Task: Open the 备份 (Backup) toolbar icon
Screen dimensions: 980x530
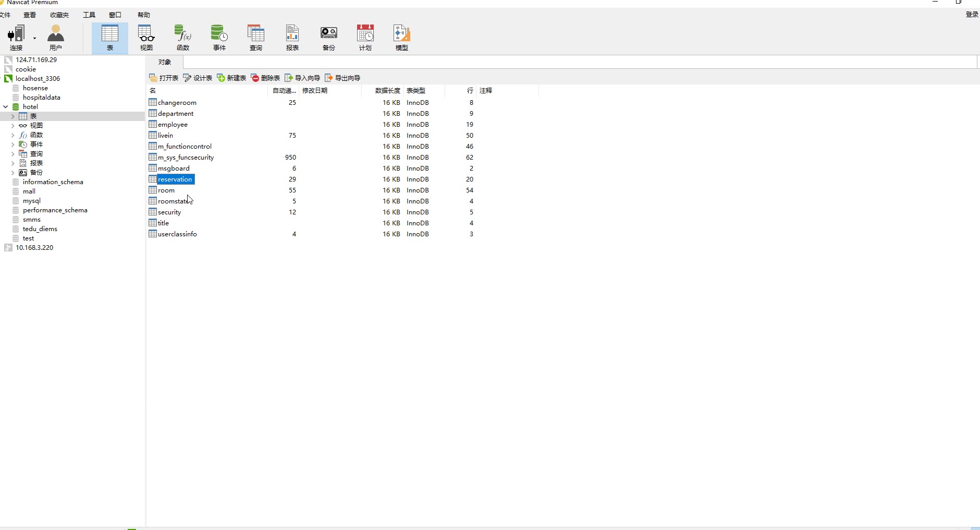Action: (x=329, y=38)
